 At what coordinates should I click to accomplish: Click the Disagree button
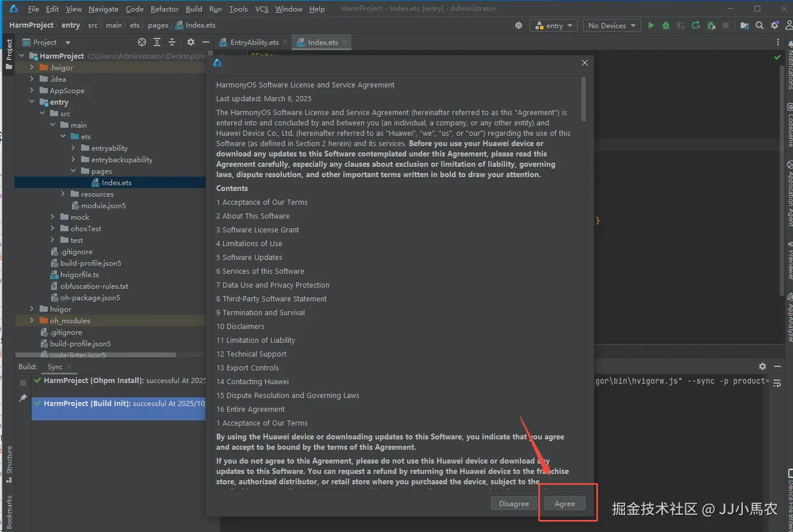pyautogui.click(x=514, y=503)
